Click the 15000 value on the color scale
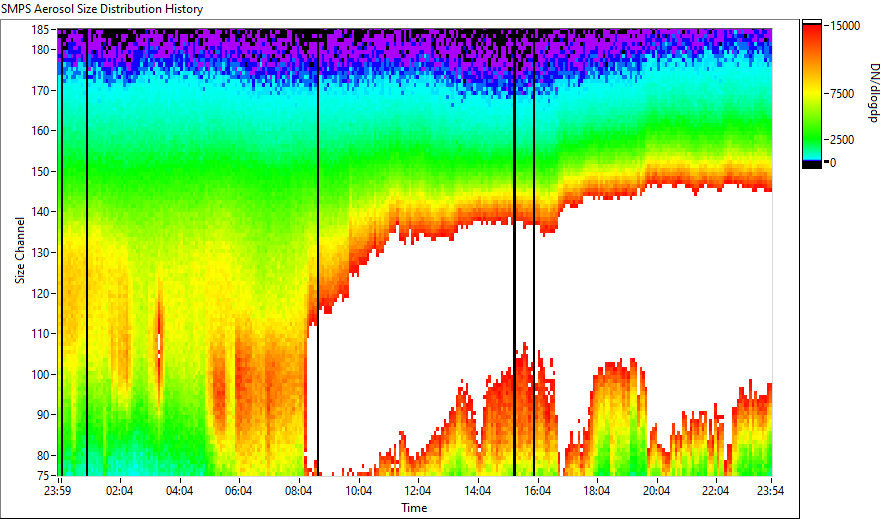This screenshot has height=519, width=884. pyautogui.click(x=845, y=26)
